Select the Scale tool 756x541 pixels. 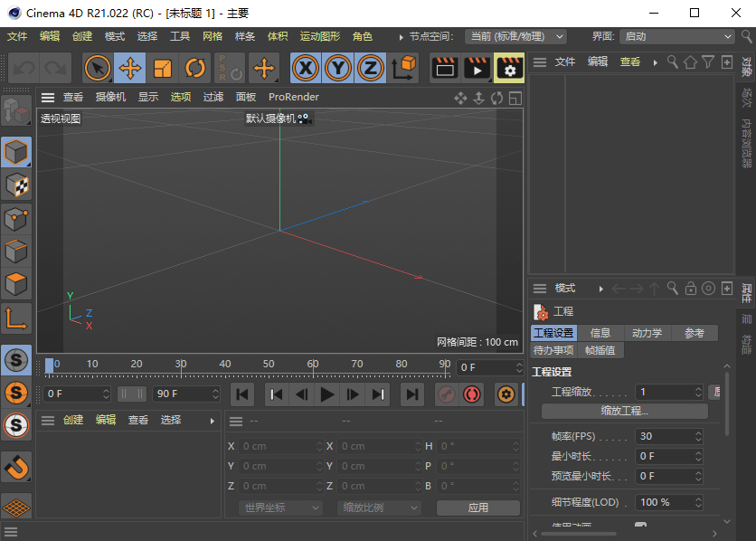click(x=164, y=67)
